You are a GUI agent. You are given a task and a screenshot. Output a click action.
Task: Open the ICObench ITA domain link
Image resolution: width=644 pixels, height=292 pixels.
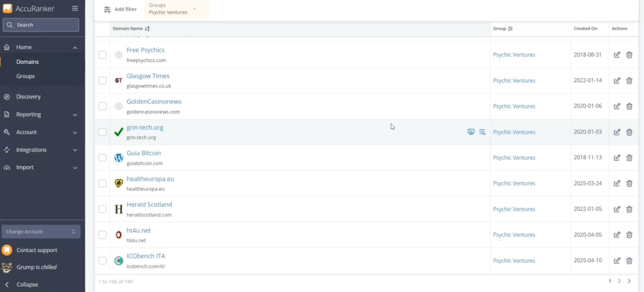146,256
